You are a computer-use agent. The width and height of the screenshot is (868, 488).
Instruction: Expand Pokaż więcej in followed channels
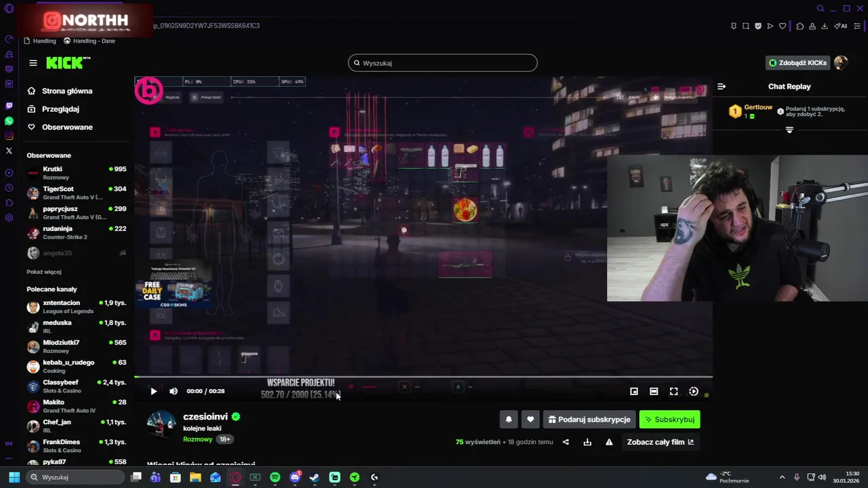pyautogui.click(x=44, y=272)
